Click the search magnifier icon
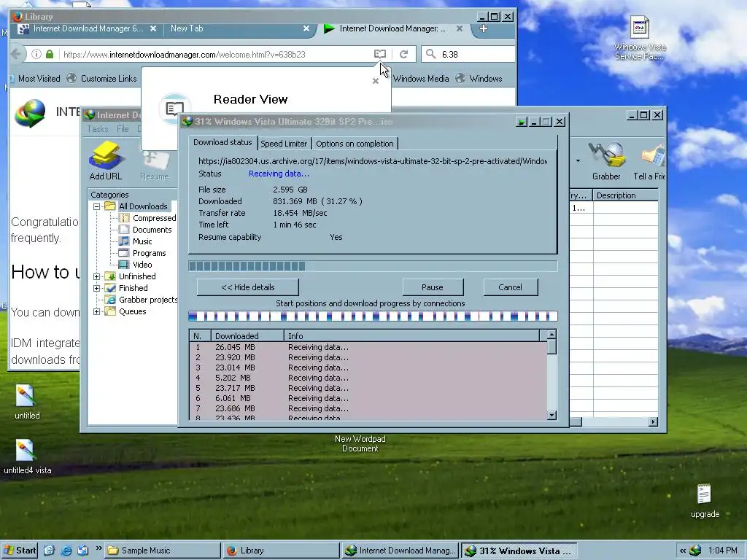This screenshot has height=560, width=747. (x=430, y=54)
